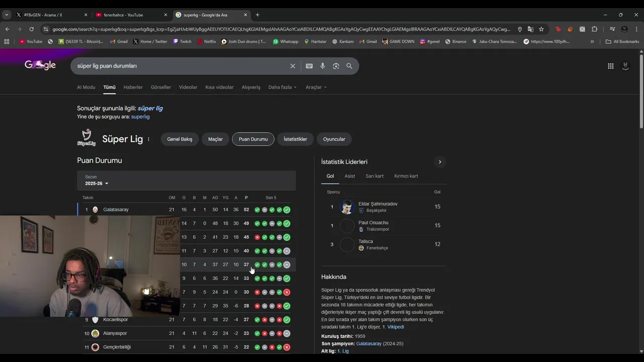Switch to the Sarı kart statistics tab
644x362 pixels.
(374, 176)
